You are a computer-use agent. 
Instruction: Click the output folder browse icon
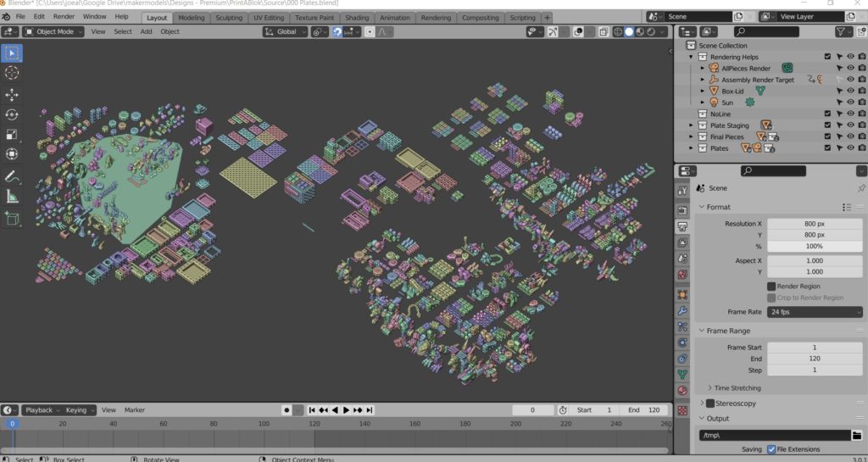[x=856, y=435]
